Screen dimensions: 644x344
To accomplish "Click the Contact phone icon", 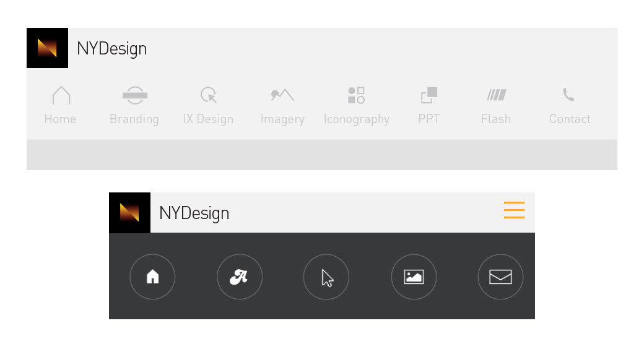I will [568, 95].
